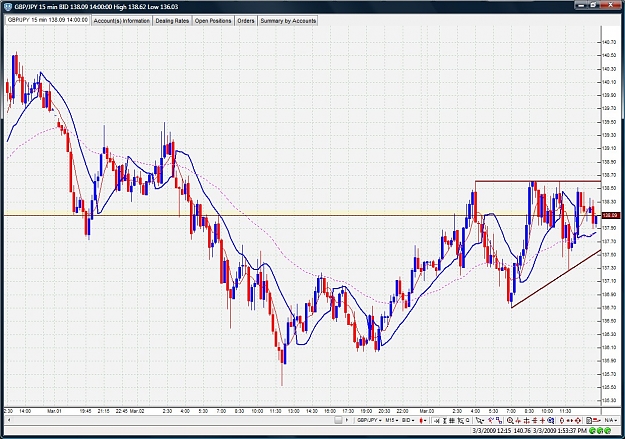Click the 138.09 current price label on axis
625x439 pixels.
click(611, 215)
